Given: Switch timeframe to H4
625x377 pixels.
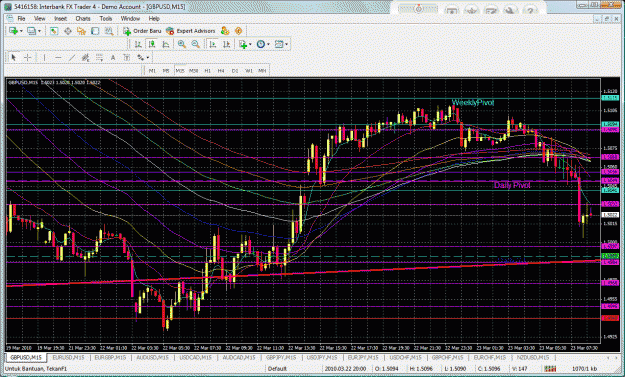Looking at the screenshot, I should coord(221,71).
